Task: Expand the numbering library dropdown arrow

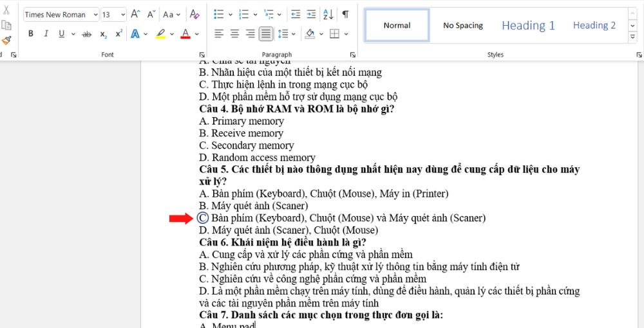Action: point(255,14)
